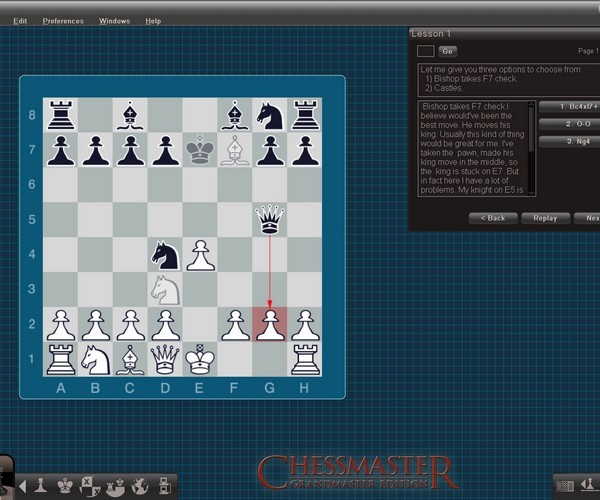Screen dimensions: 600x500
Task: Open the Preferences menu
Action: (63, 20)
